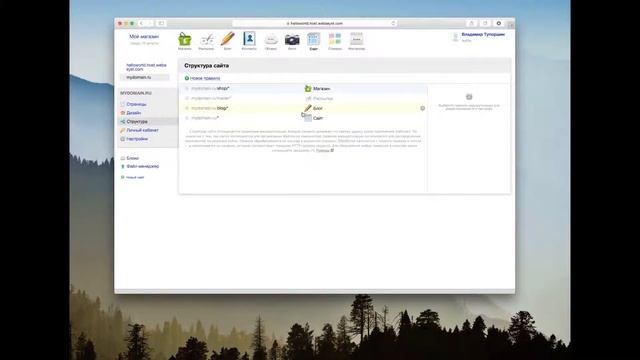
Task: Click the browser forward button
Action: (149, 24)
